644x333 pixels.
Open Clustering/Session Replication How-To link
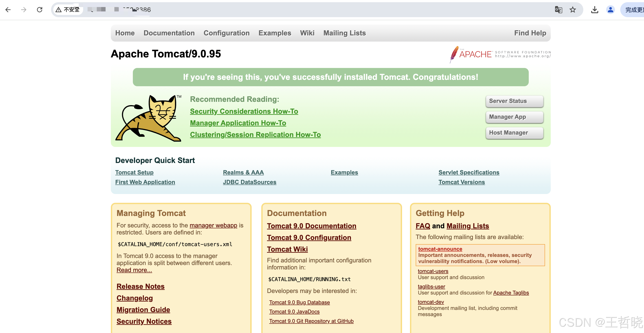point(255,135)
